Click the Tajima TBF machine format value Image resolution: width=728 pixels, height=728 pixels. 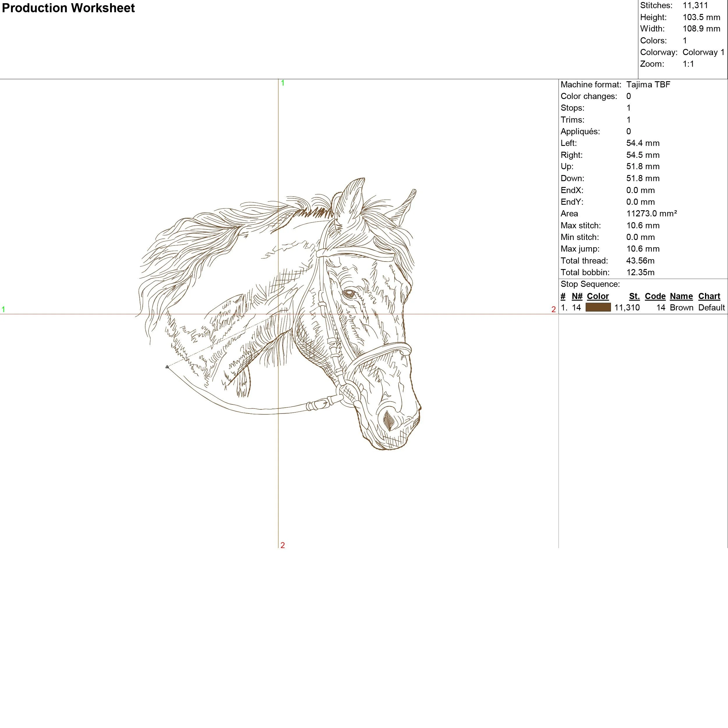coord(648,84)
